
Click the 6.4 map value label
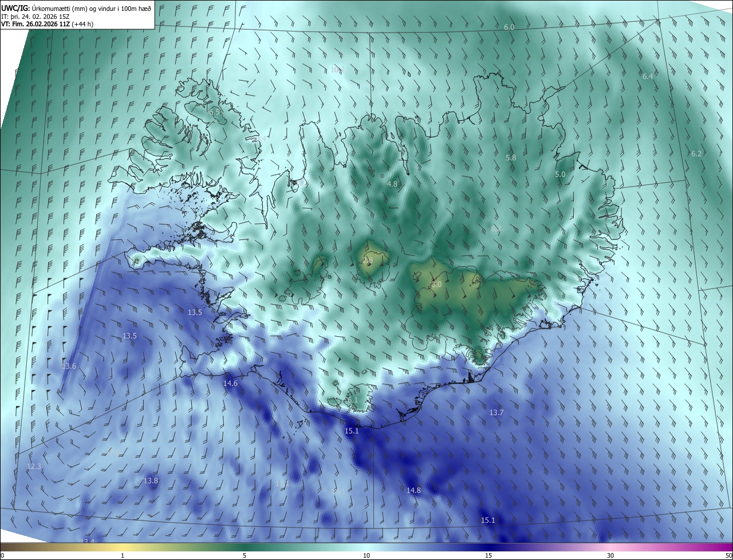648,76
